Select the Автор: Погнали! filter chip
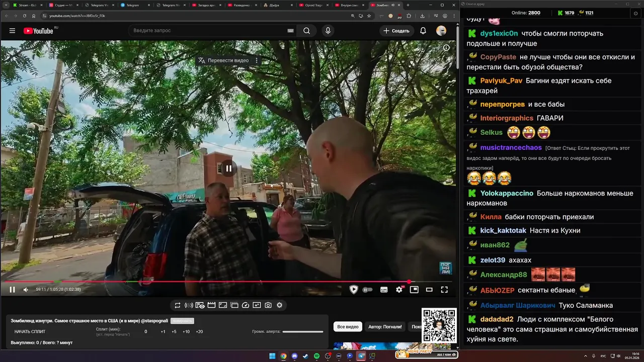This screenshot has height=362, width=644. click(x=385, y=327)
